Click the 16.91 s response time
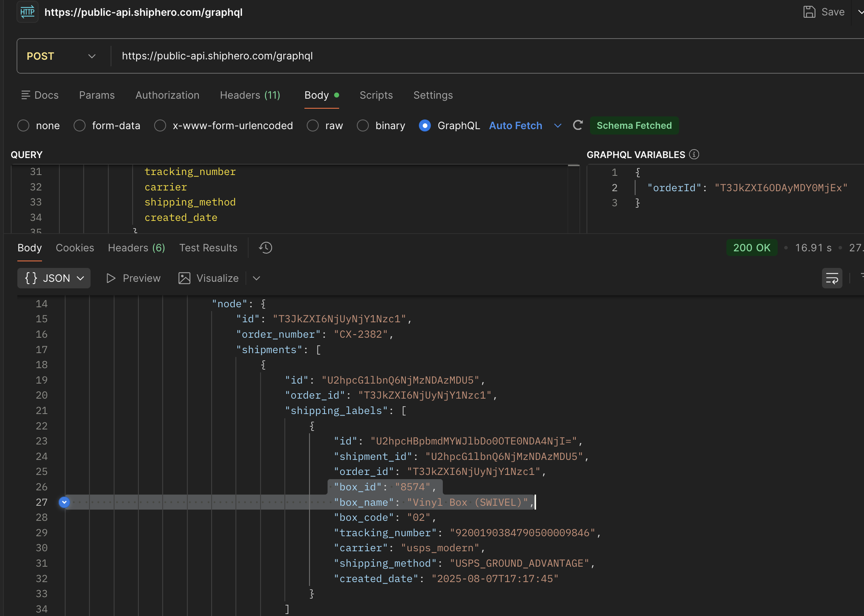The width and height of the screenshot is (864, 616). (x=813, y=247)
